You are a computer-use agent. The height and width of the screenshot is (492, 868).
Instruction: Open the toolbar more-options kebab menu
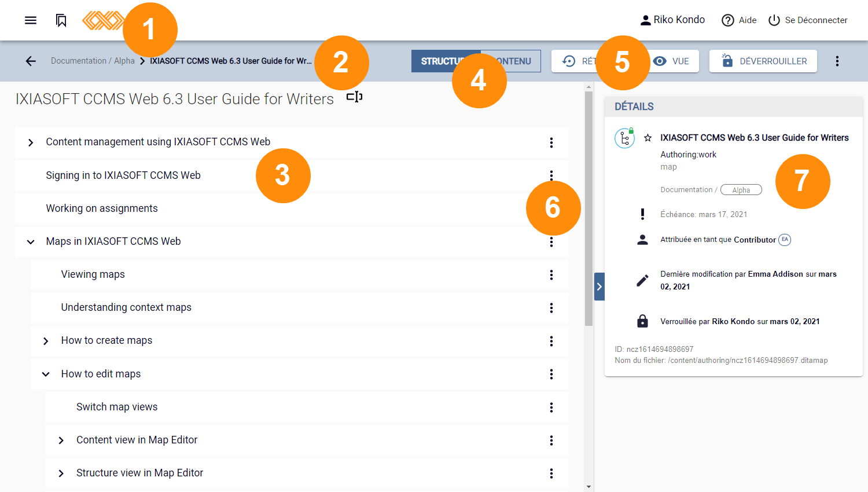[x=837, y=61]
